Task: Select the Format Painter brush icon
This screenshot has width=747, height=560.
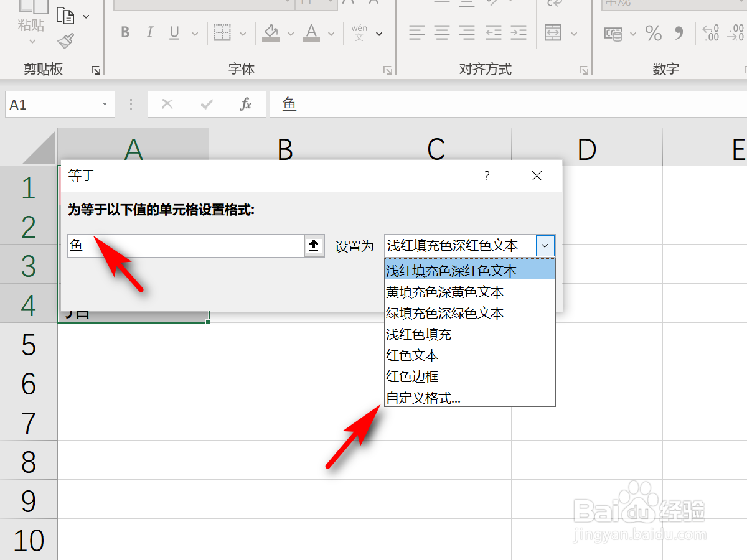Action: pos(65,41)
